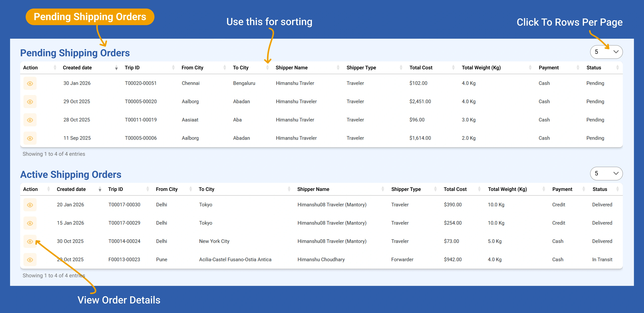644x313 pixels.
Task: Click the orange Pending Shipping Orders badge
Action: coord(90,17)
